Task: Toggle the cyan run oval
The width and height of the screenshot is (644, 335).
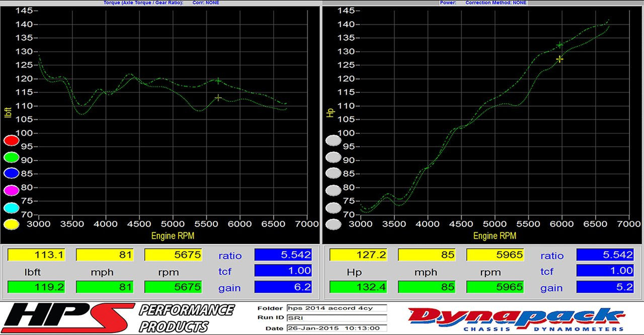Action: click(x=11, y=208)
